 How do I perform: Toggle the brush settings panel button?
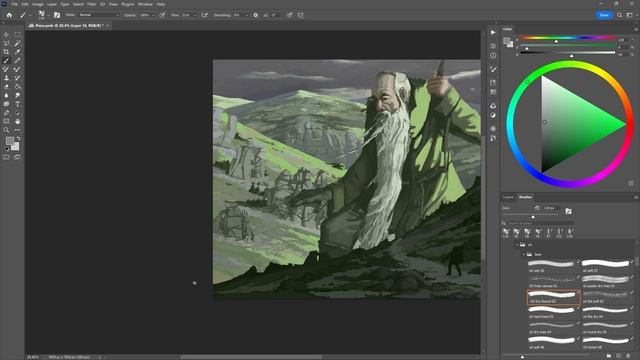tap(57, 15)
